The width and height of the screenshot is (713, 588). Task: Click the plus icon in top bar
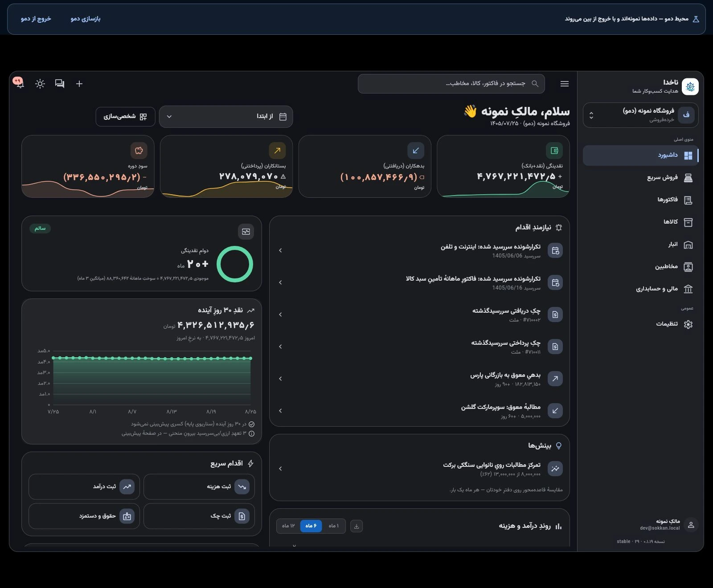(79, 84)
